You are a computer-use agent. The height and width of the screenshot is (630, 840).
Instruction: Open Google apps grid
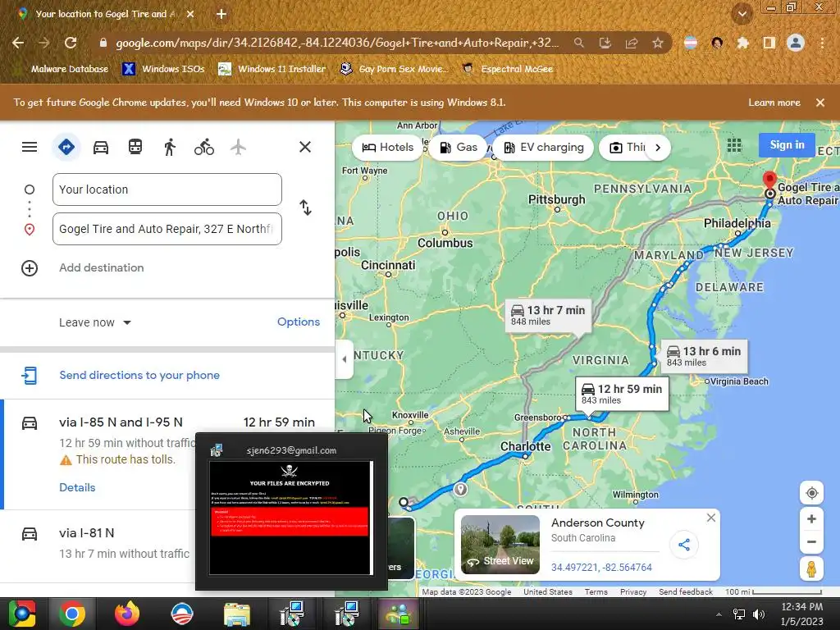pos(734,145)
